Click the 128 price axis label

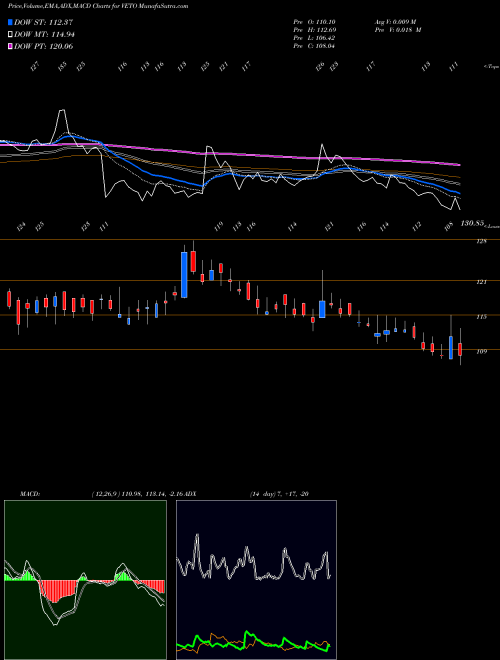[482, 242]
